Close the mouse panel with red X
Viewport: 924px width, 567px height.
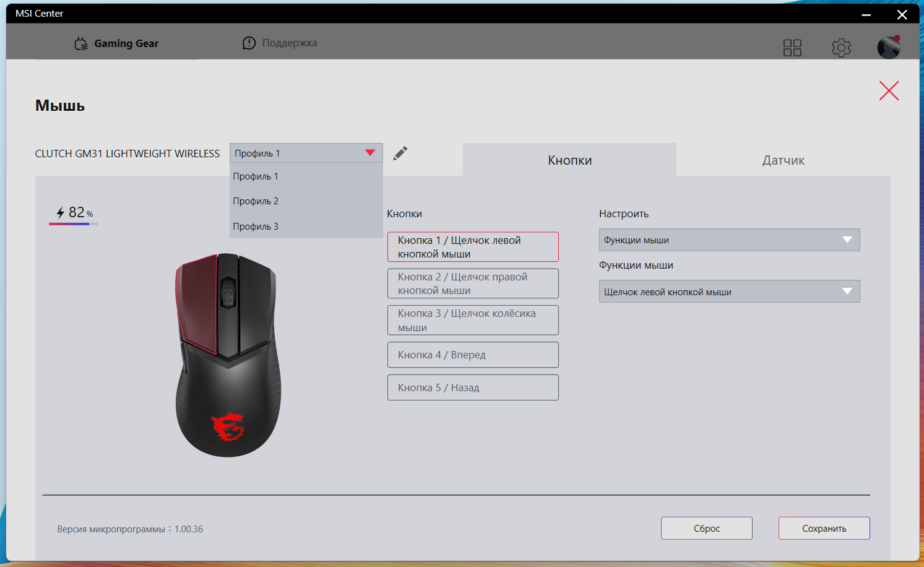(x=889, y=91)
